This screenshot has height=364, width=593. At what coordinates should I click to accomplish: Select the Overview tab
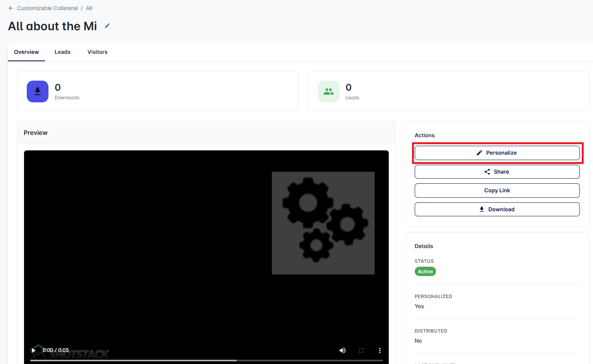26,52
